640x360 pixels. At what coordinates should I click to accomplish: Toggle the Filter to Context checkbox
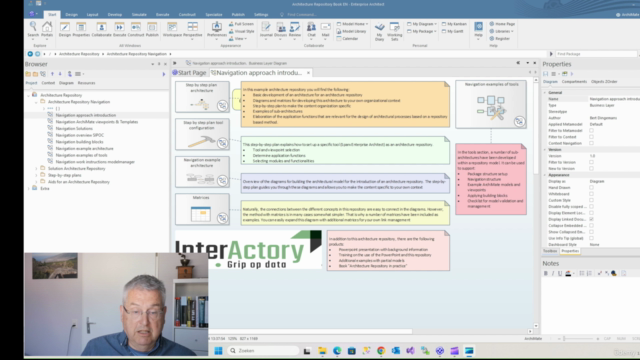591,137
